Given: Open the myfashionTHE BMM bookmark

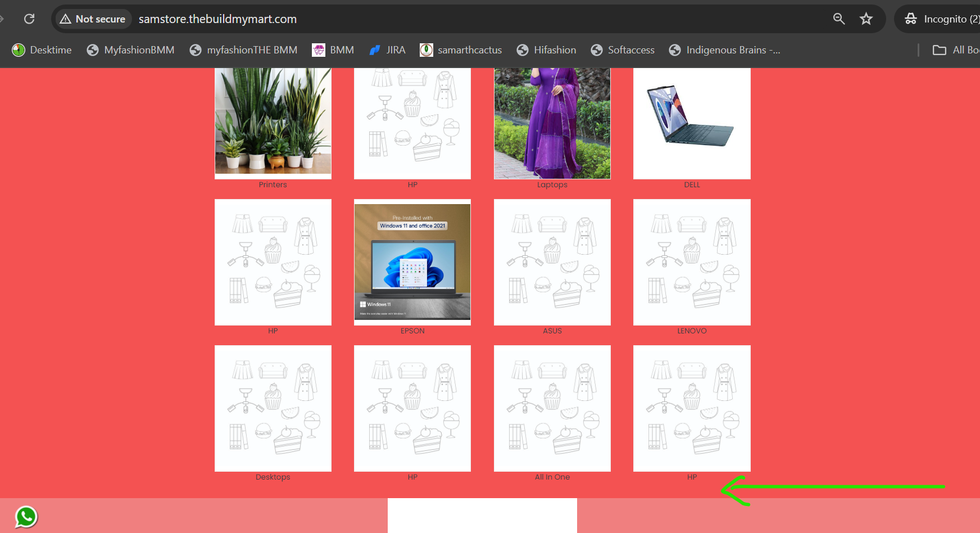Looking at the screenshot, I should [x=243, y=50].
